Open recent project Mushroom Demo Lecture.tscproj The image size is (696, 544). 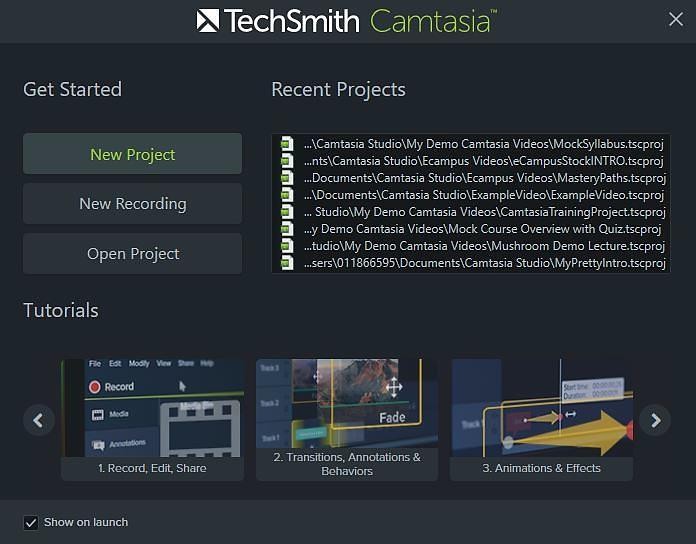[484, 246]
